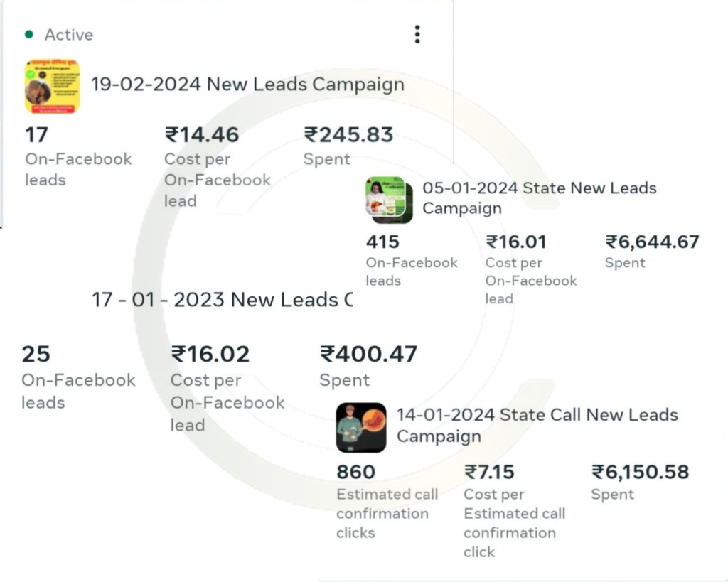The width and height of the screenshot is (728, 582).
Task: Open the 17 - 01 - 2023 New Leads title
Action: click(x=222, y=300)
